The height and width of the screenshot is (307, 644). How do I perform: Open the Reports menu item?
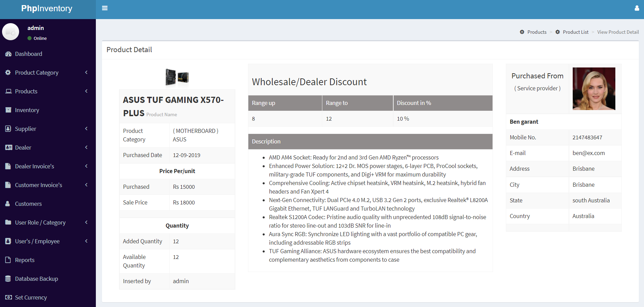[x=48, y=260]
